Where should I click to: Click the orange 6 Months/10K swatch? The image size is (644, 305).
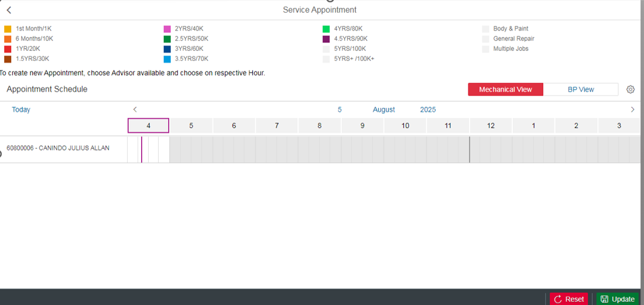click(x=8, y=39)
